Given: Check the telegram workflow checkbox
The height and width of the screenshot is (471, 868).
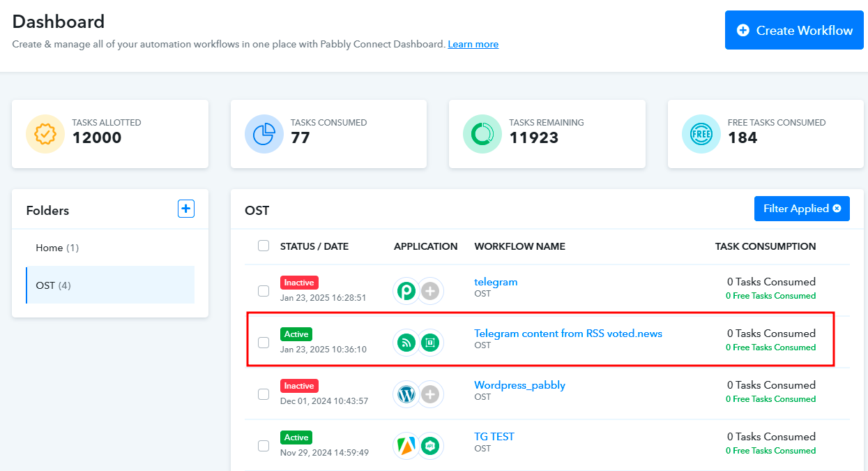Looking at the screenshot, I should [264, 290].
